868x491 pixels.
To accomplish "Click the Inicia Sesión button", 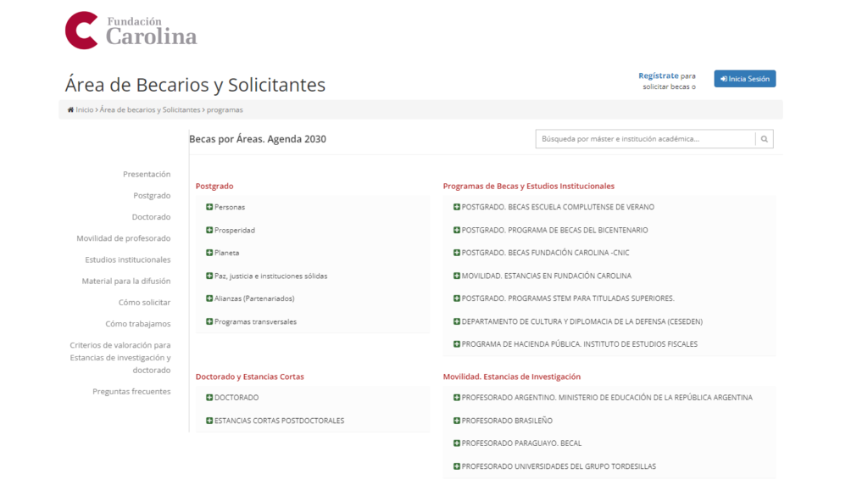I will [744, 79].
